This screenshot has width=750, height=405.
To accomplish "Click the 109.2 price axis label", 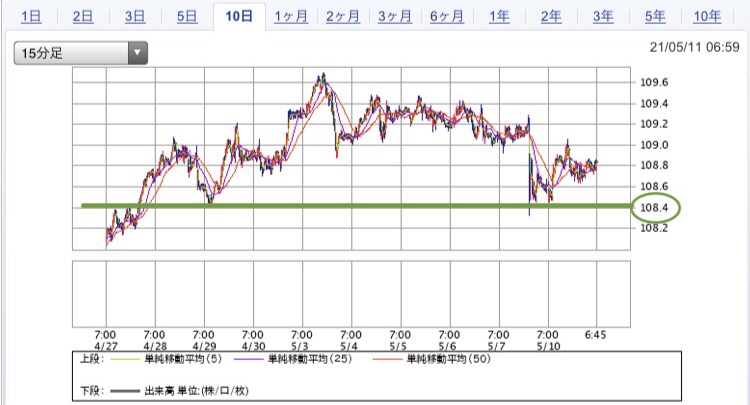I will [654, 124].
